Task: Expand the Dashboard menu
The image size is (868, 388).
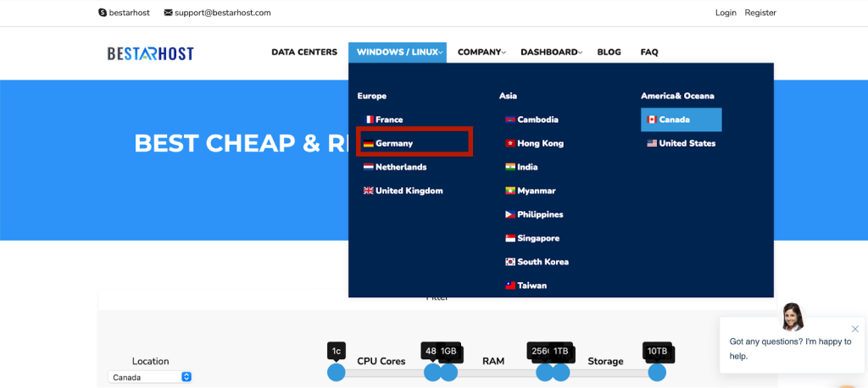Action: pyautogui.click(x=551, y=53)
